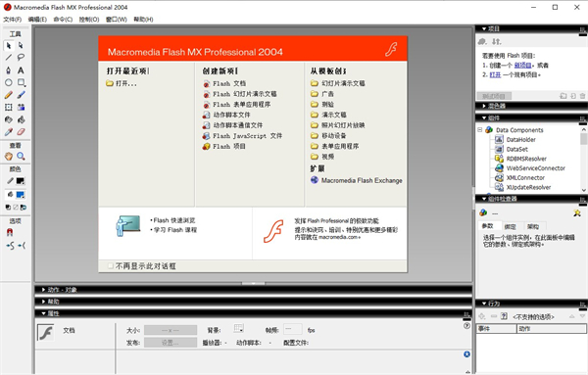The width and height of the screenshot is (588, 375).
Task: Switch to the 绑定 tab
Action: [x=510, y=226]
